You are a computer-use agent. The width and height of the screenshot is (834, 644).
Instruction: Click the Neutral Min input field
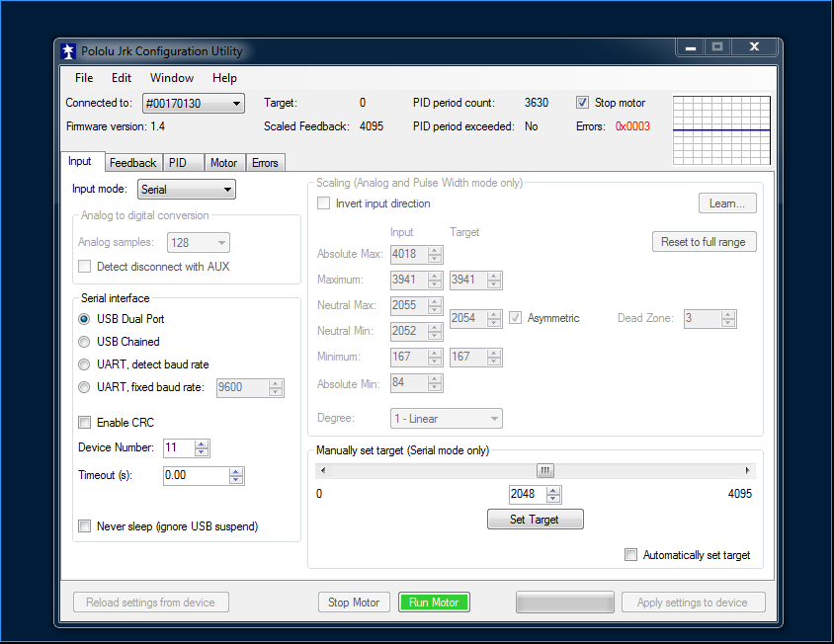click(x=409, y=331)
